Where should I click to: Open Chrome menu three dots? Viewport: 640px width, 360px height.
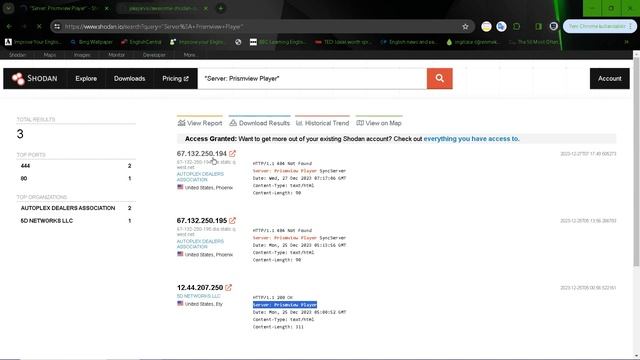coord(631,27)
